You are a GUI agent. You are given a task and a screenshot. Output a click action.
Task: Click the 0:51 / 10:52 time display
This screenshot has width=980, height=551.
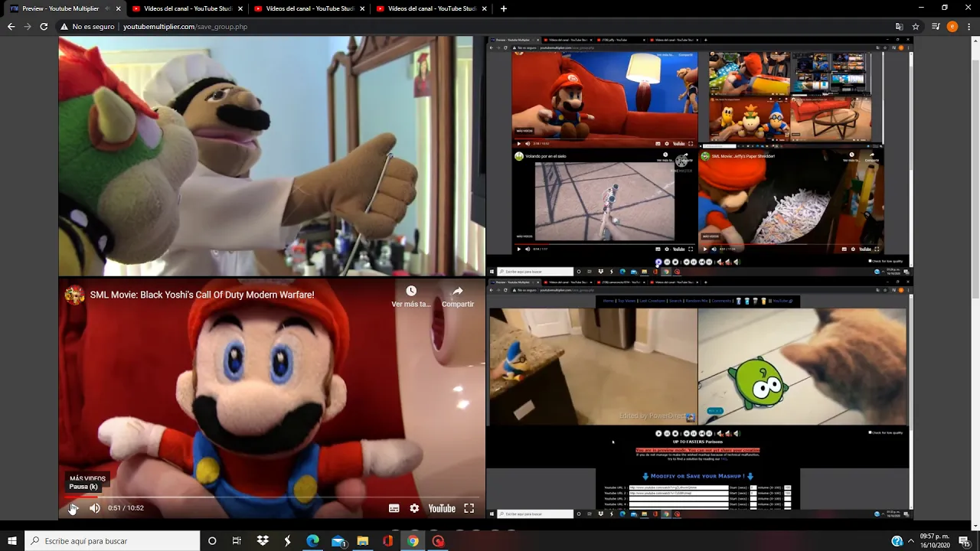point(126,508)
